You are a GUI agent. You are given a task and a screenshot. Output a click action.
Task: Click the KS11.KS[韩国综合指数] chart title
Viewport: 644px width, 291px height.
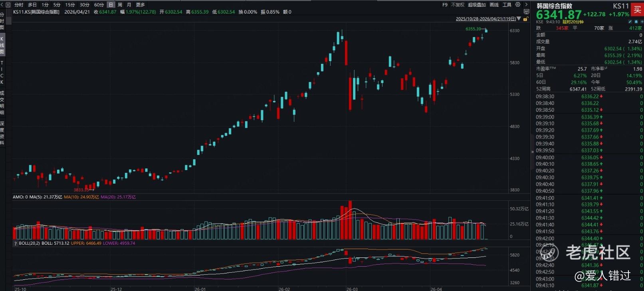[36, 12]
